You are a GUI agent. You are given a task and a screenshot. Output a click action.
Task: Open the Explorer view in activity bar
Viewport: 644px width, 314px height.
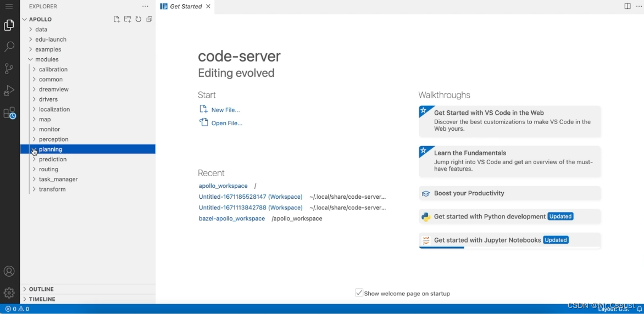pos(9,25)
